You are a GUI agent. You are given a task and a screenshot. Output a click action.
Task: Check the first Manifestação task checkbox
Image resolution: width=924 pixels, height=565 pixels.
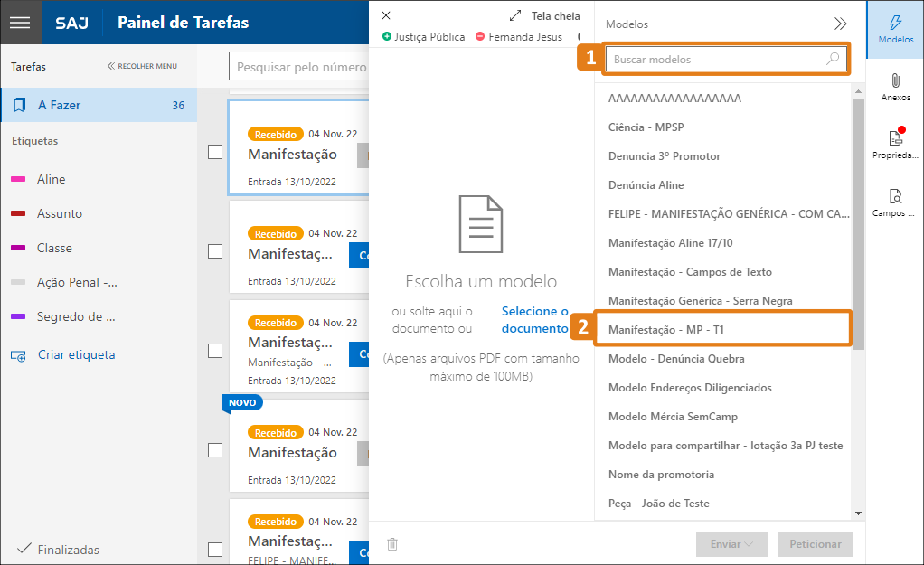214,152
